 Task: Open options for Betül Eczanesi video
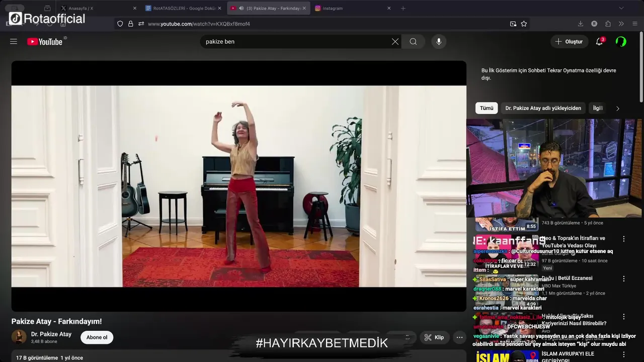click(x=624, y=279)
